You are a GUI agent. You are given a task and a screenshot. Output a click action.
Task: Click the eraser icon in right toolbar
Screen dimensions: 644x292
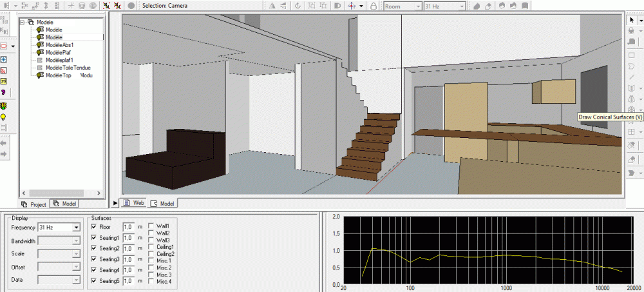coord(632,159)
